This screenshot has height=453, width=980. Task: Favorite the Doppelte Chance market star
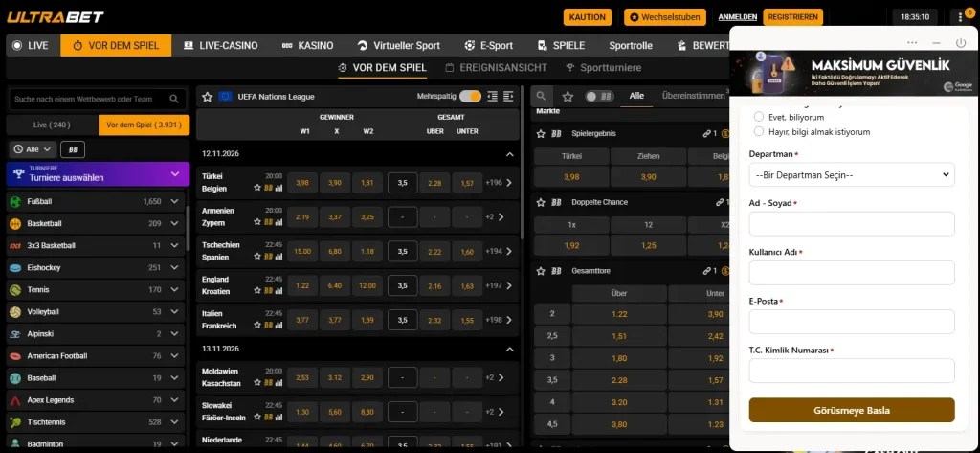coord(542,202)
